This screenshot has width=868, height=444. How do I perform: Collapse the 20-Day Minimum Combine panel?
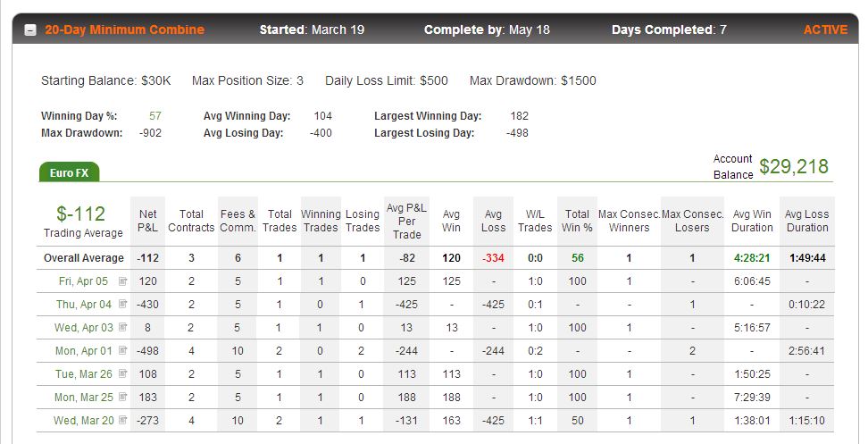point(30,29)
